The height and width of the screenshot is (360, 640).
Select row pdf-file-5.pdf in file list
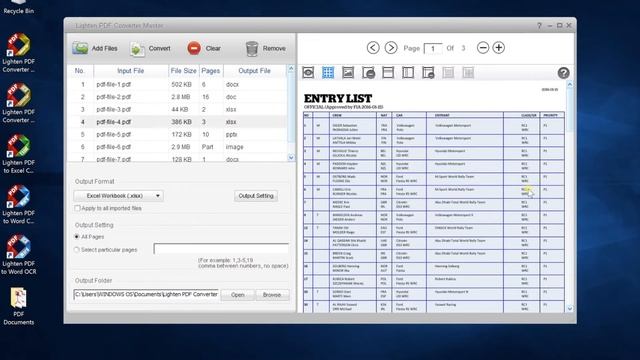click(x=177, y=134)
